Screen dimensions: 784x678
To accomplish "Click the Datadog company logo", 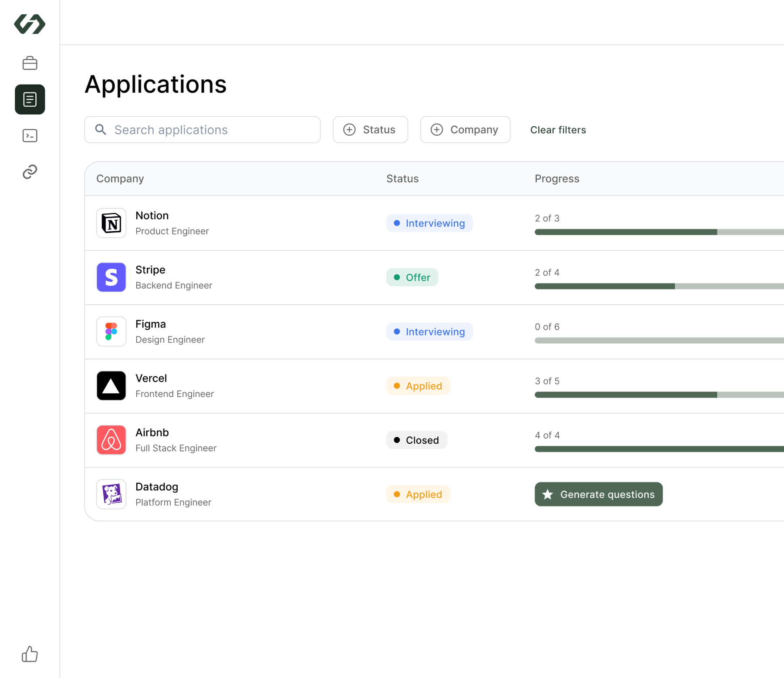I will click(x=111, y=494).
